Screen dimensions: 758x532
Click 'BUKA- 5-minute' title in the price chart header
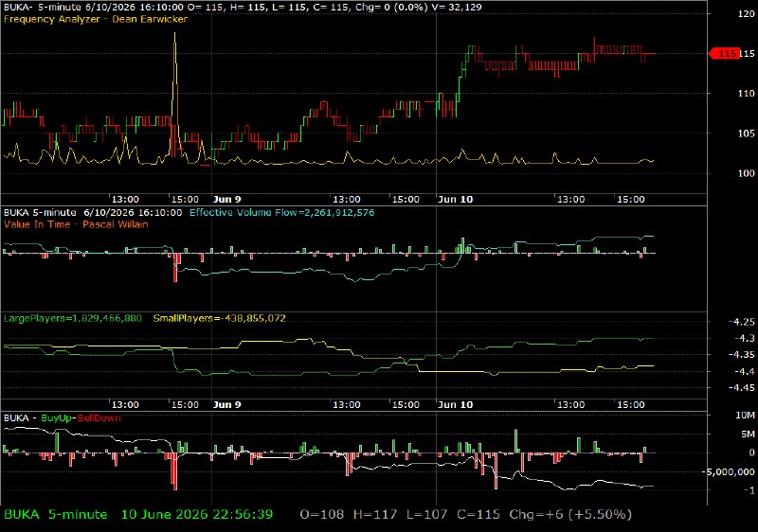(41, 8)
